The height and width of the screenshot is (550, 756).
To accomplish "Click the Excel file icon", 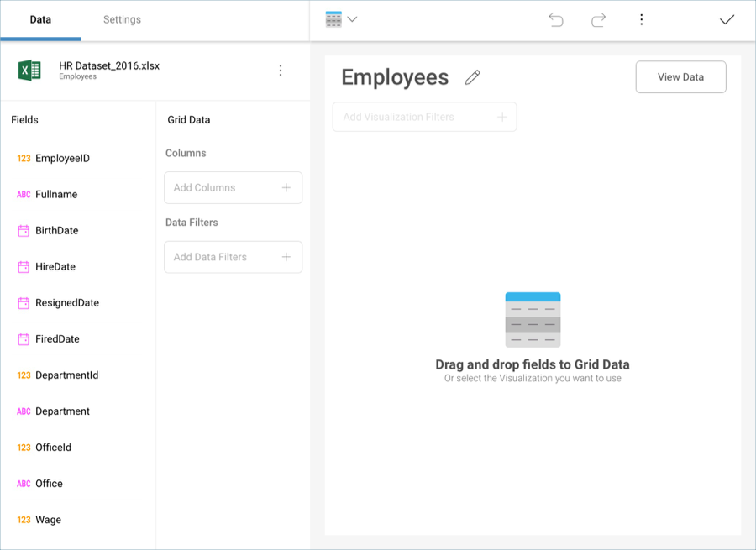I will (30, 71).
